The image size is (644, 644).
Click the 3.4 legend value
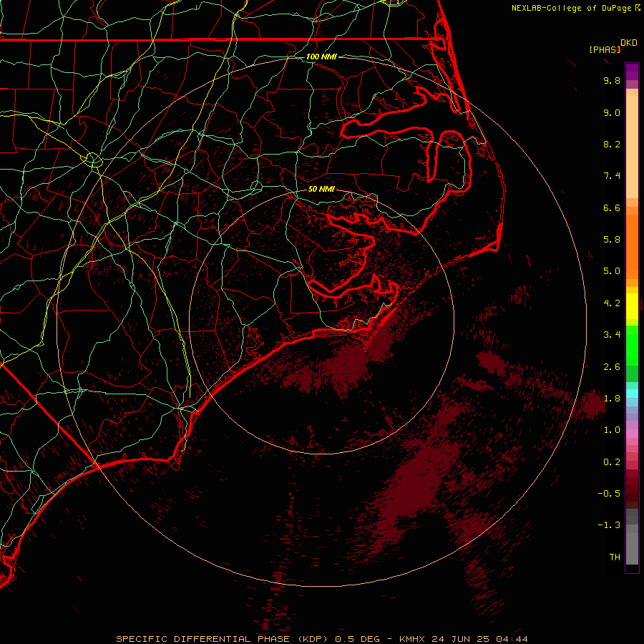click(612, 335)
